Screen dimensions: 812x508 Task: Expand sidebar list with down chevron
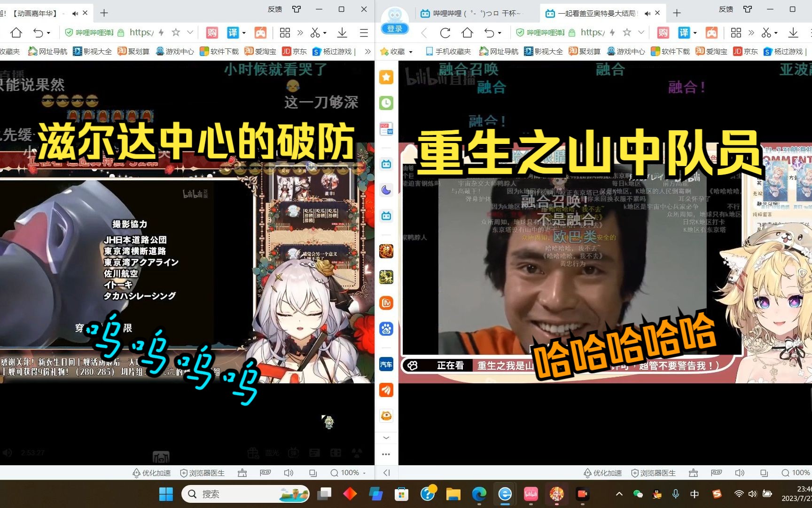coord(386,437)
